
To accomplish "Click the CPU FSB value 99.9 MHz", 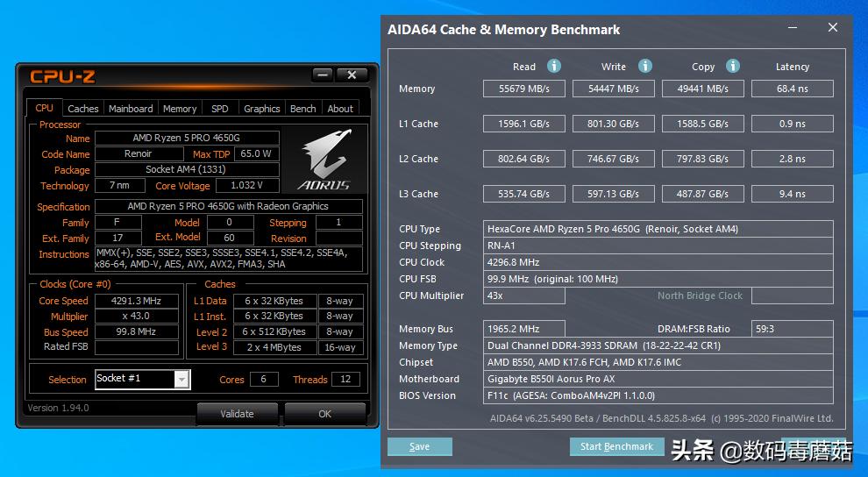I will coord(658,279).
